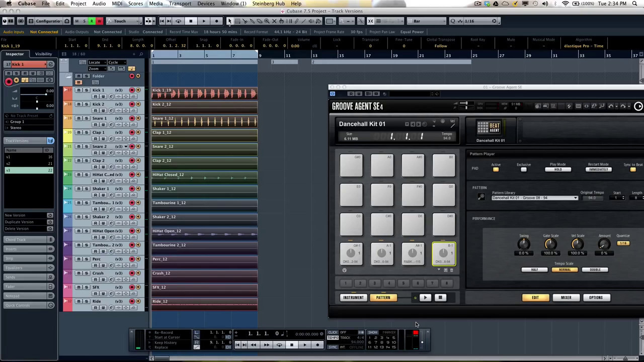Screen dimensions: 644x362
Task: Select the Erase tool
Action: (260, 21)
